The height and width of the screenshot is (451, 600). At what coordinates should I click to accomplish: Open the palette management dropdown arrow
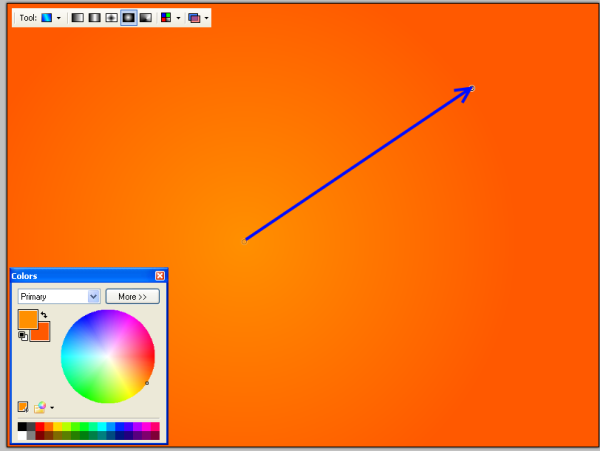pyautogui.click(x=52, y=408)
